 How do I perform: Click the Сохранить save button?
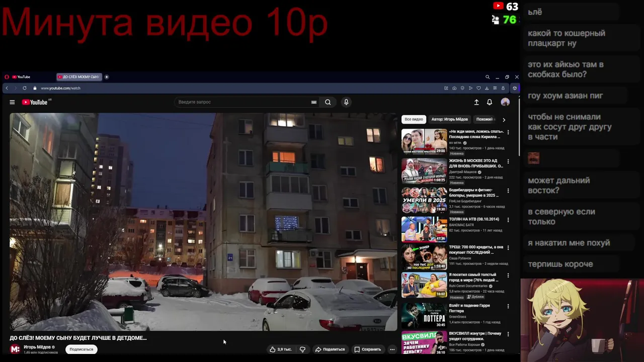coord(368,349)
